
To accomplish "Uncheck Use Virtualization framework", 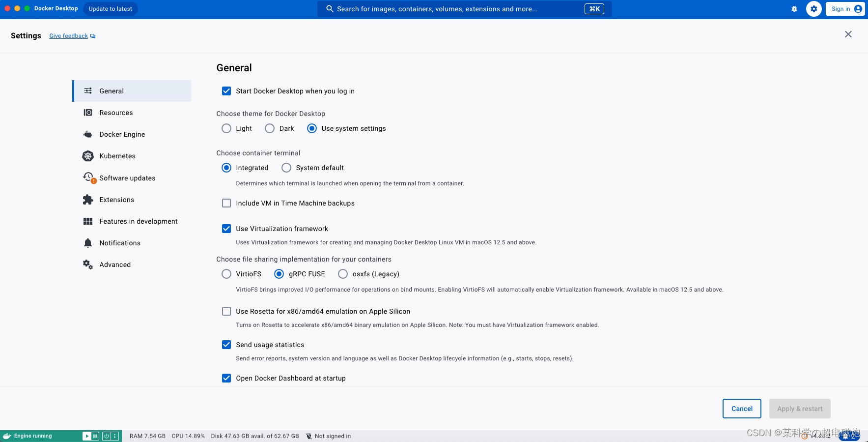I will click(x=226, y=229).
